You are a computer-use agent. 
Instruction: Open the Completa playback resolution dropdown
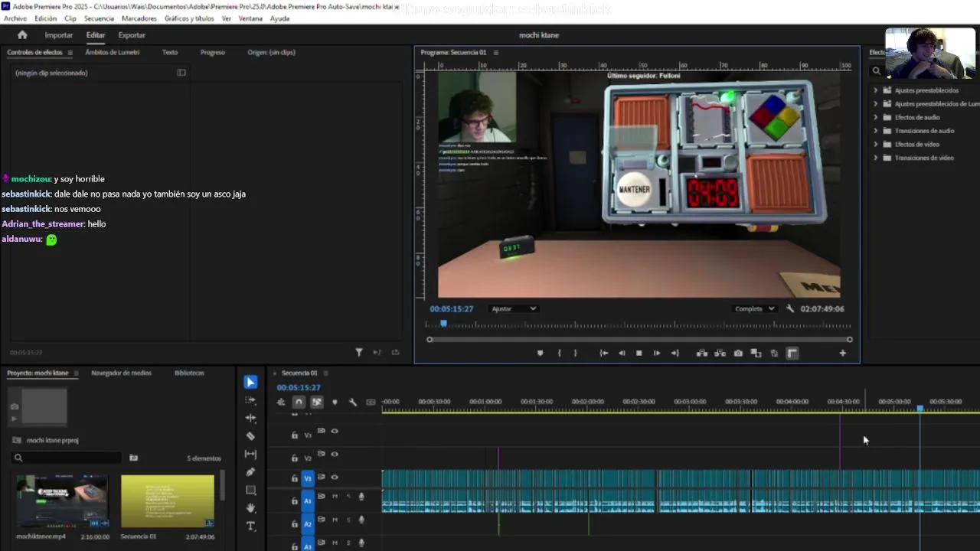(755, 308)
